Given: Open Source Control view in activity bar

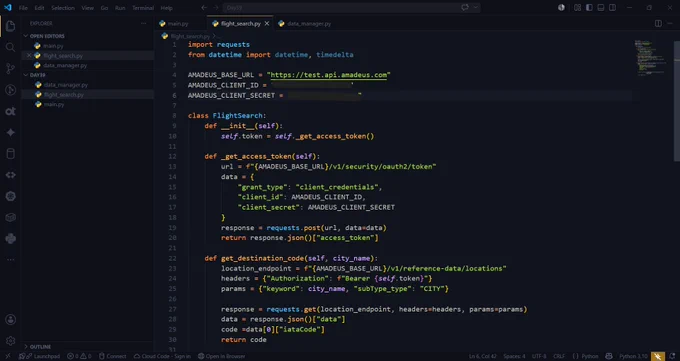Looking at the screenshot, I should (10, 69).
